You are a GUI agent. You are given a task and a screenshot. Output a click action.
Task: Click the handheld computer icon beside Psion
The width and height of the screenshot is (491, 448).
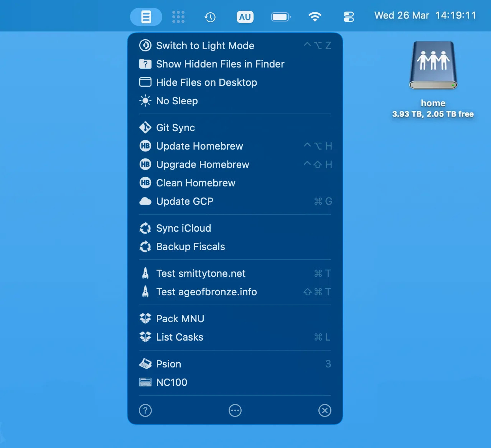pos(145,364)
